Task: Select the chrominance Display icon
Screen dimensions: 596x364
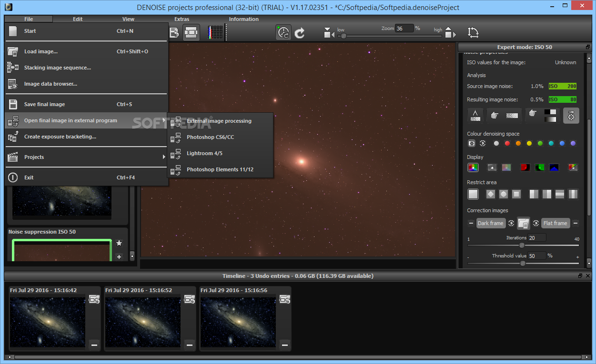Action: pos(506,167)
